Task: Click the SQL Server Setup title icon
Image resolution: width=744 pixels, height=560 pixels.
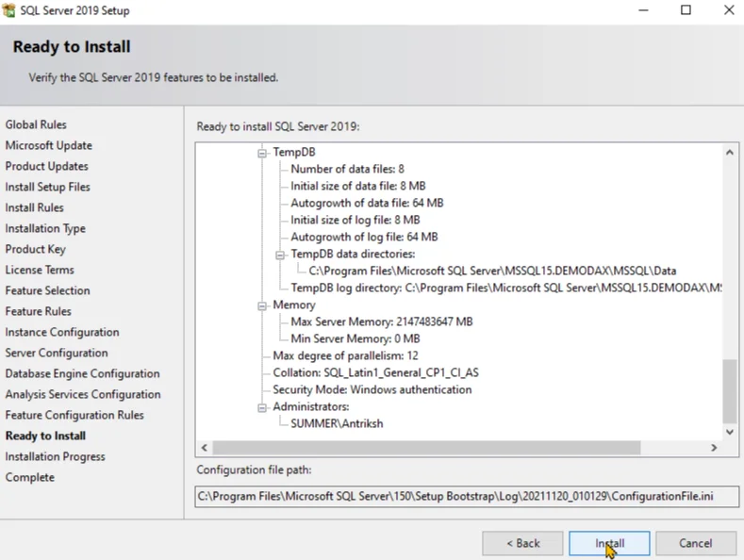Action: (8, 10)
